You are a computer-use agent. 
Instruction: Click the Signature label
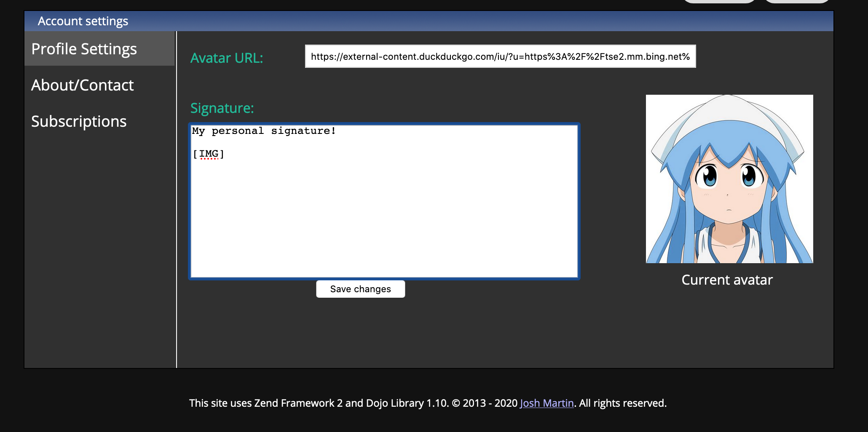click(222, 108)
